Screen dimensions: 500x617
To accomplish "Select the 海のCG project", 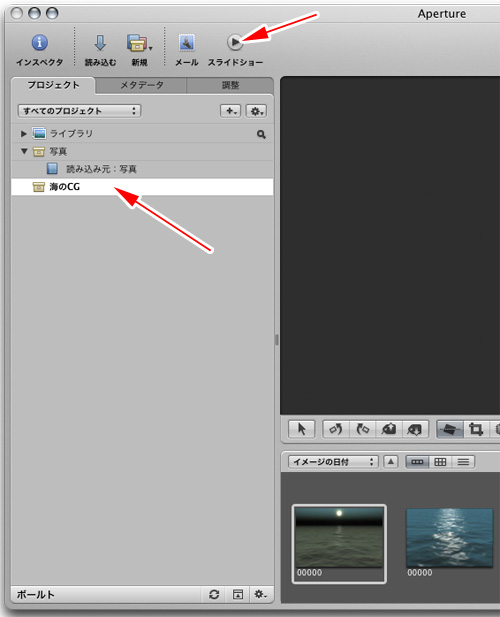I will coord(142,187).
